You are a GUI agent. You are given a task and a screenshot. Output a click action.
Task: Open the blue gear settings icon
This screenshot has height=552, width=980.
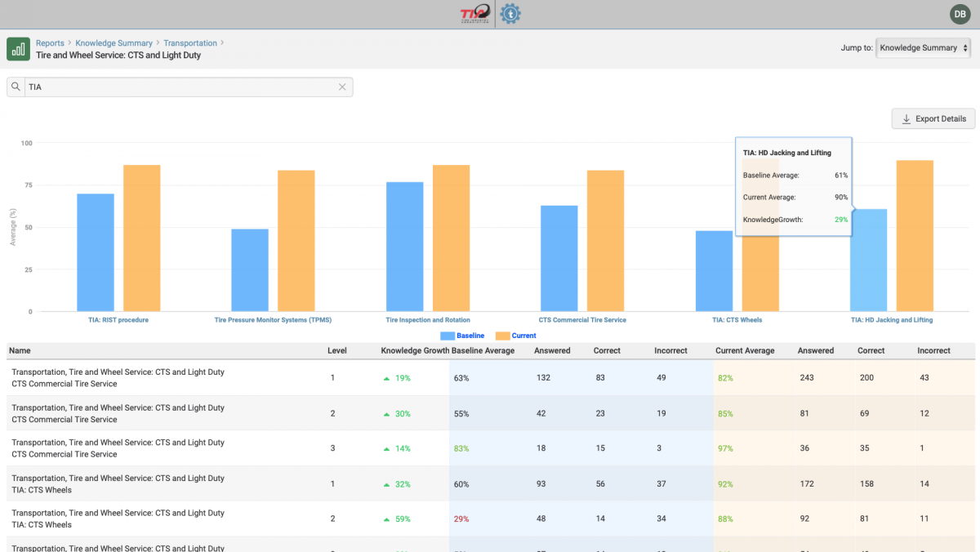[510, 13]
